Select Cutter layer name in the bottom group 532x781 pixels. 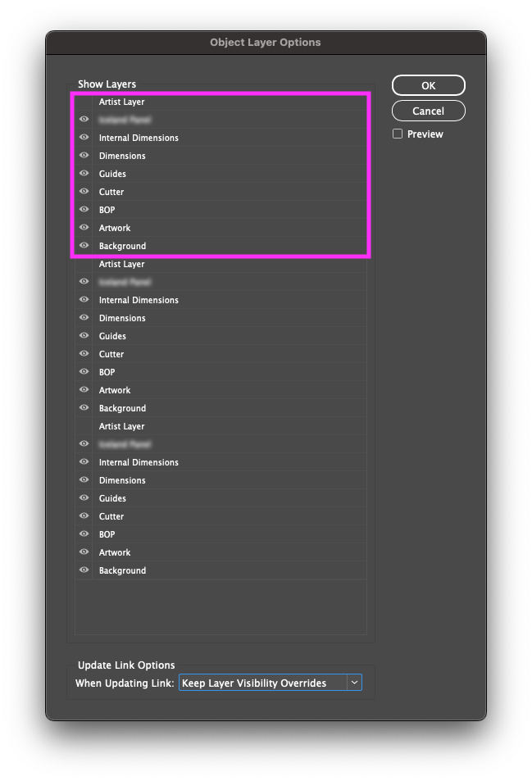coord(111,516)
